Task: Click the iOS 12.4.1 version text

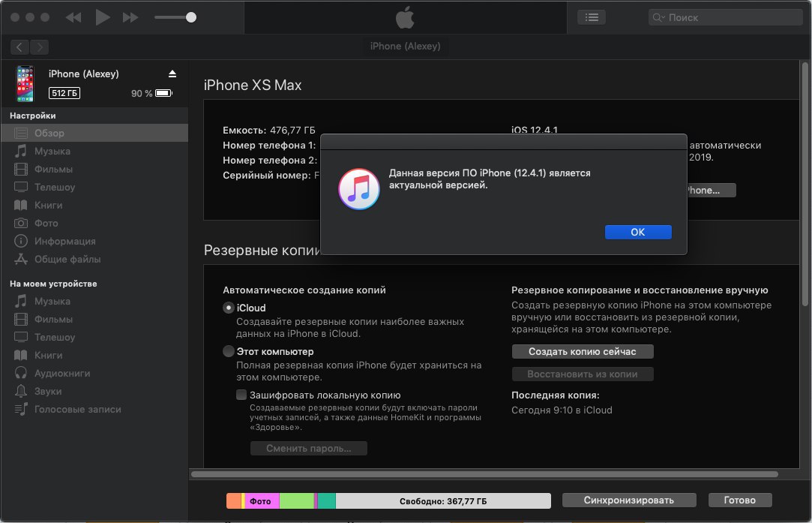Action: [535, 130]
